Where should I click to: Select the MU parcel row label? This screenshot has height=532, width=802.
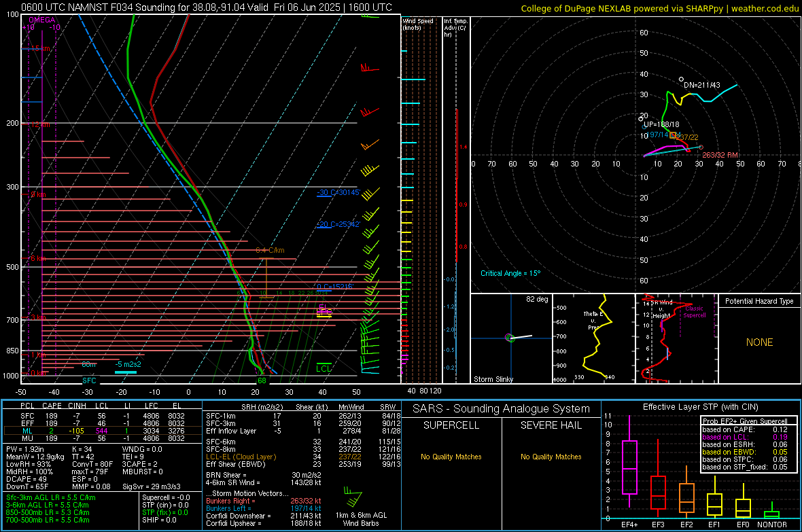coord(27,438)
